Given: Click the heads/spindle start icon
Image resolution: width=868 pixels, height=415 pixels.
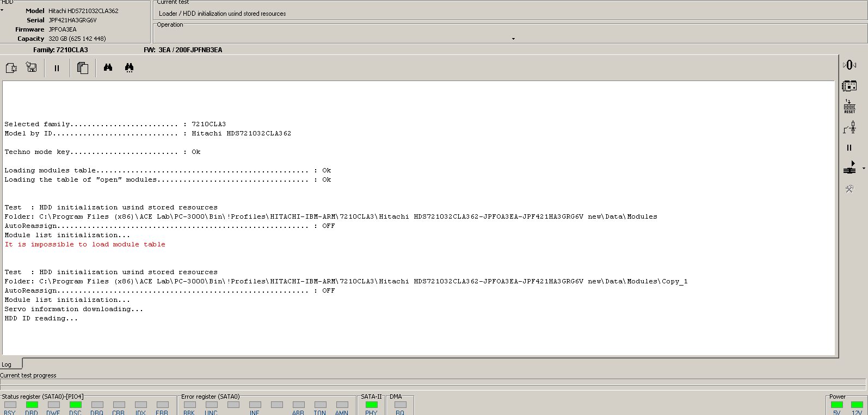Looking at the screenshot, I should pyautogui.click(x=849, y=168).
